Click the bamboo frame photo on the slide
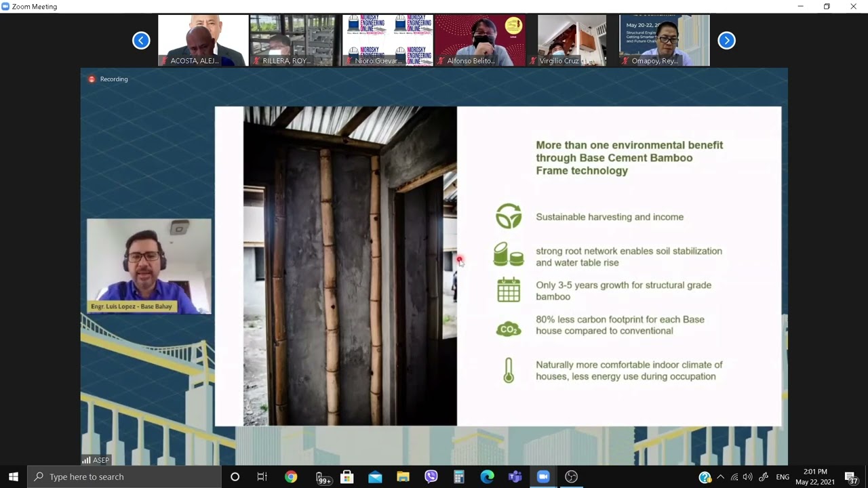 [350, 266]
